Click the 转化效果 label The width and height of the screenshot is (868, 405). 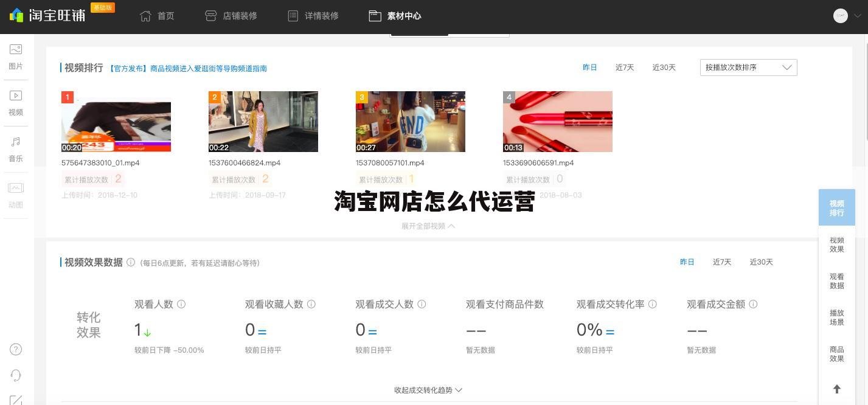[x=89, y=325]
